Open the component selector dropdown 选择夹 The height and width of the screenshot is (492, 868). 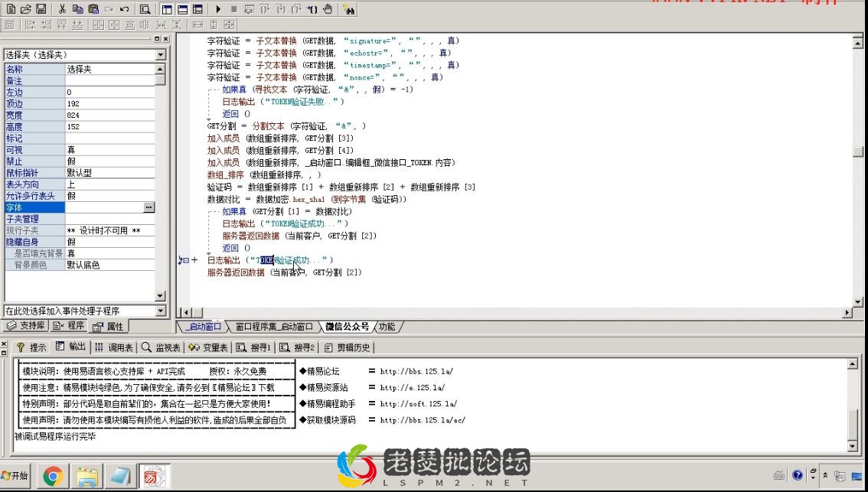tap(161, 55)
